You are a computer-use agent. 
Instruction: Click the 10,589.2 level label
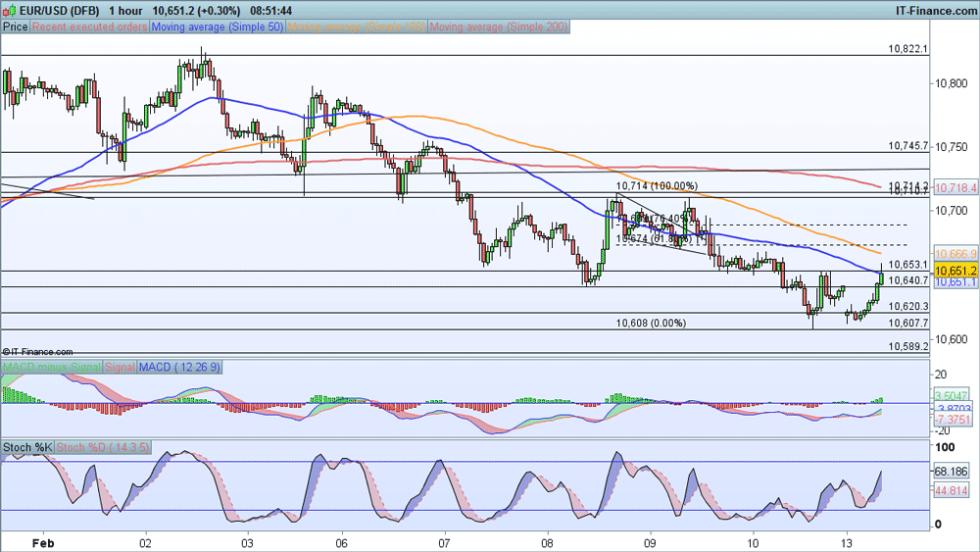pyautogui.click(x=908, y=346)
